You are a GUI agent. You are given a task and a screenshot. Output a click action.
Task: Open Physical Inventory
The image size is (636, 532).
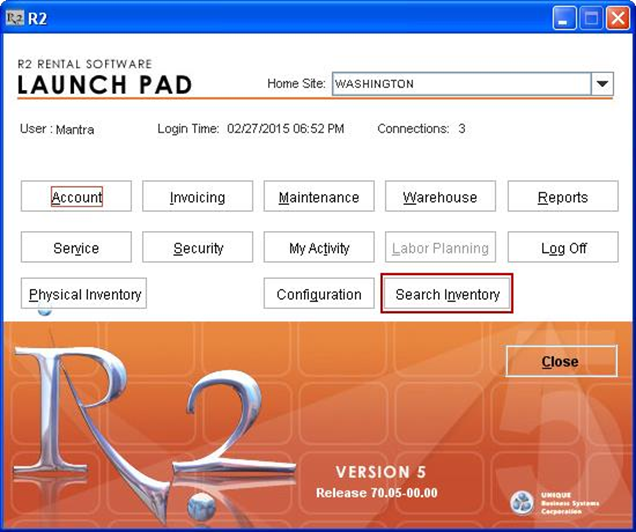click(84, 293)
